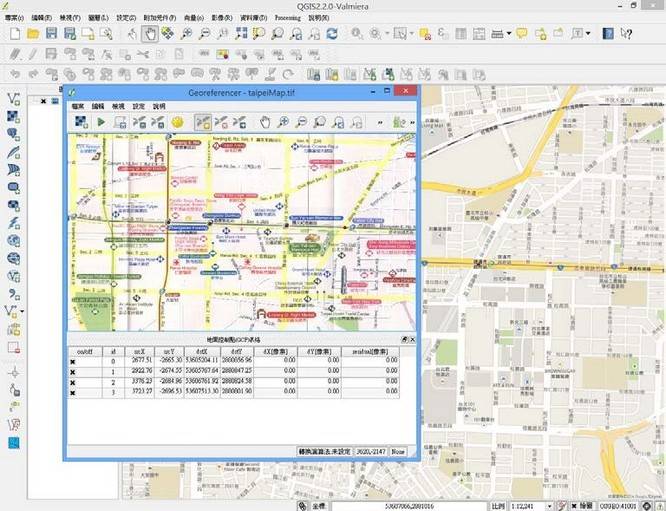Click the srcX column header in GCP table

(x=139, y=352)
